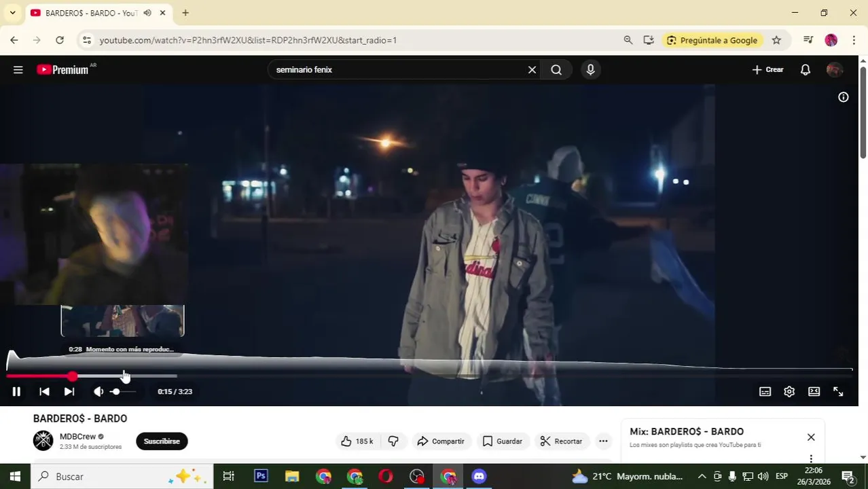Like the video 185 k
The image size is (868, 489).
[357, 441]
